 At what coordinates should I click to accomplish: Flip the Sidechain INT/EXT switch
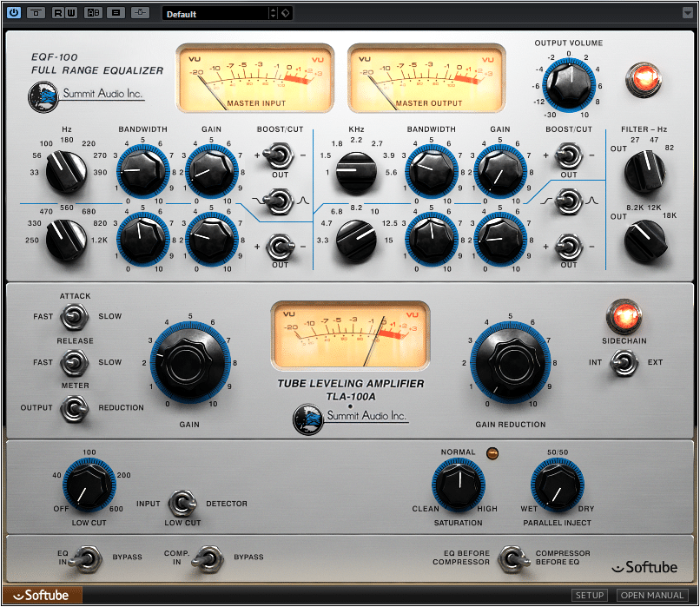(624, 362)
